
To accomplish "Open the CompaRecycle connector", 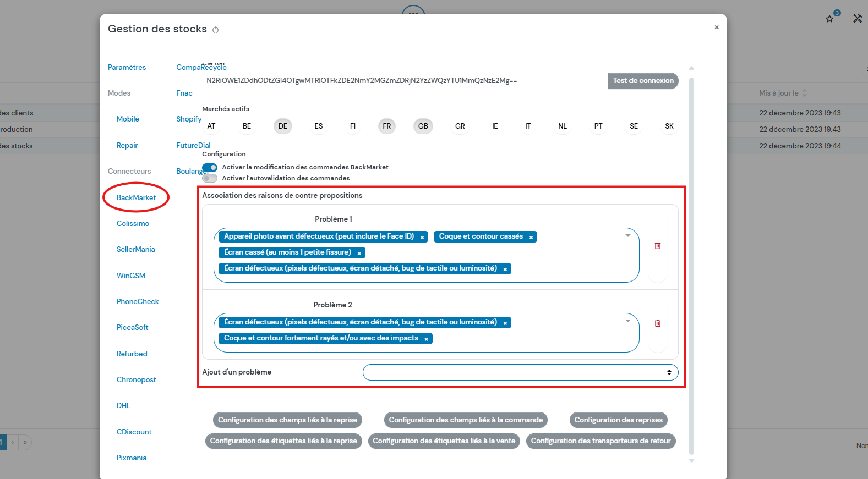I will pos(201,67).
